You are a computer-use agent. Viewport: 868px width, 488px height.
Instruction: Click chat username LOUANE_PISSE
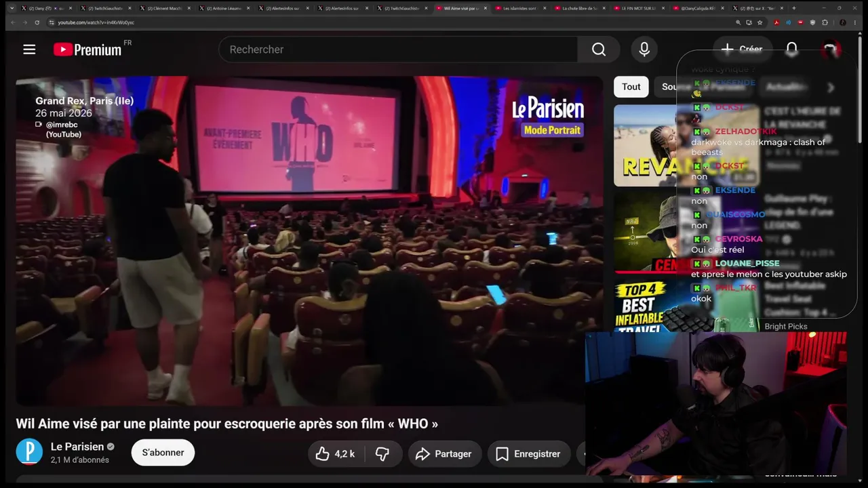(747, 263)
